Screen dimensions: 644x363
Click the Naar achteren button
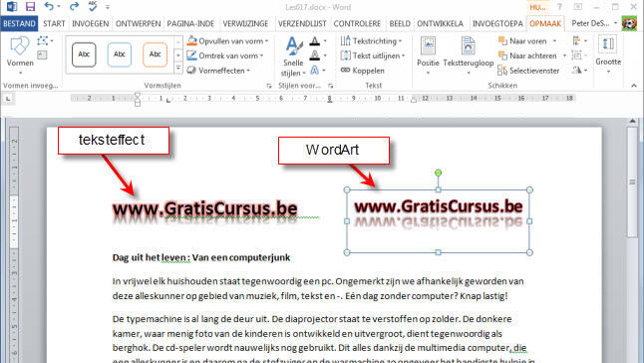tap(527, 56)
